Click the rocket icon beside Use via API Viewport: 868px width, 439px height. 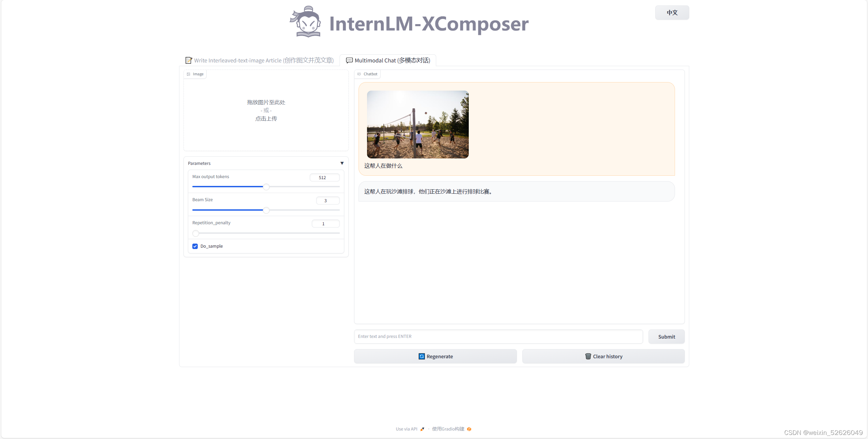click(422, 429)
